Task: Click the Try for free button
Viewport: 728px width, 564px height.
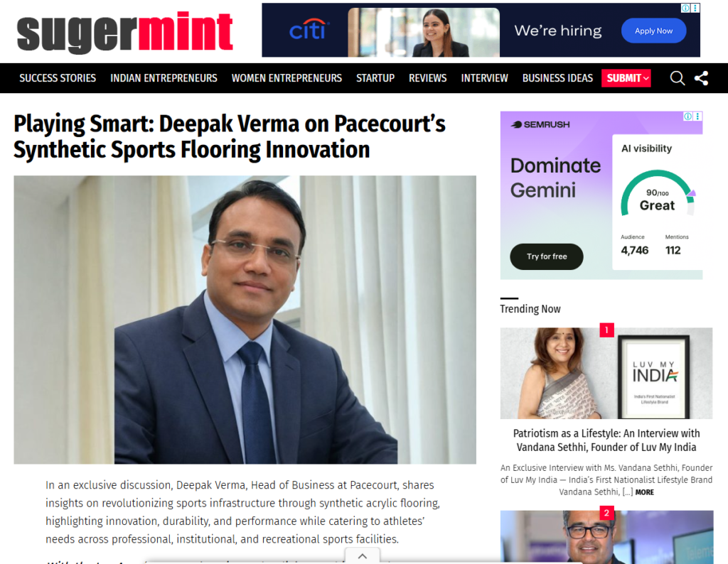Action: click(547, 256)
